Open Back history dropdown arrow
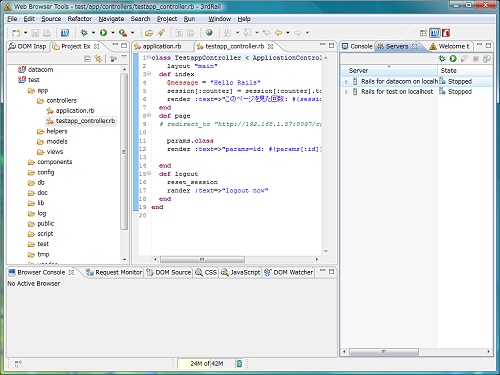 coord(288,33)
